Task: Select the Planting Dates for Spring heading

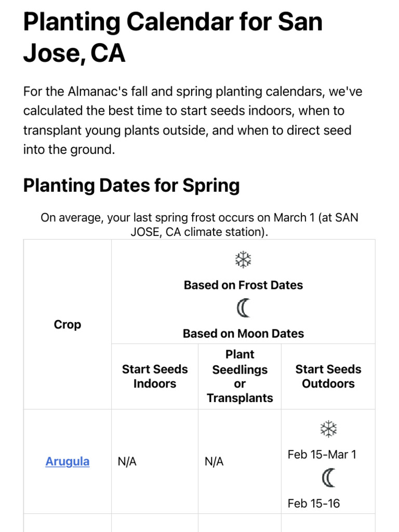Action: [131, 185]
